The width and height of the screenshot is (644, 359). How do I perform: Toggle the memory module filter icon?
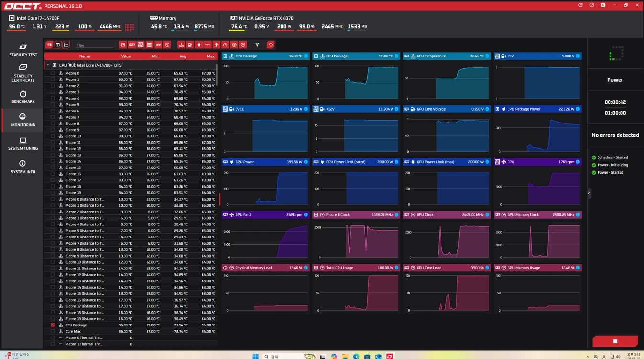158,45
